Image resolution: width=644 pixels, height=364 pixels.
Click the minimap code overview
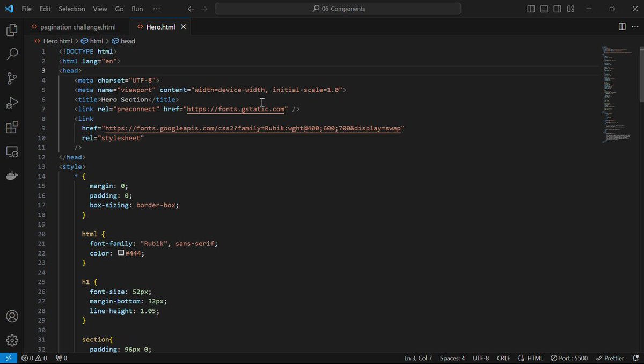[x=617, y=94]
